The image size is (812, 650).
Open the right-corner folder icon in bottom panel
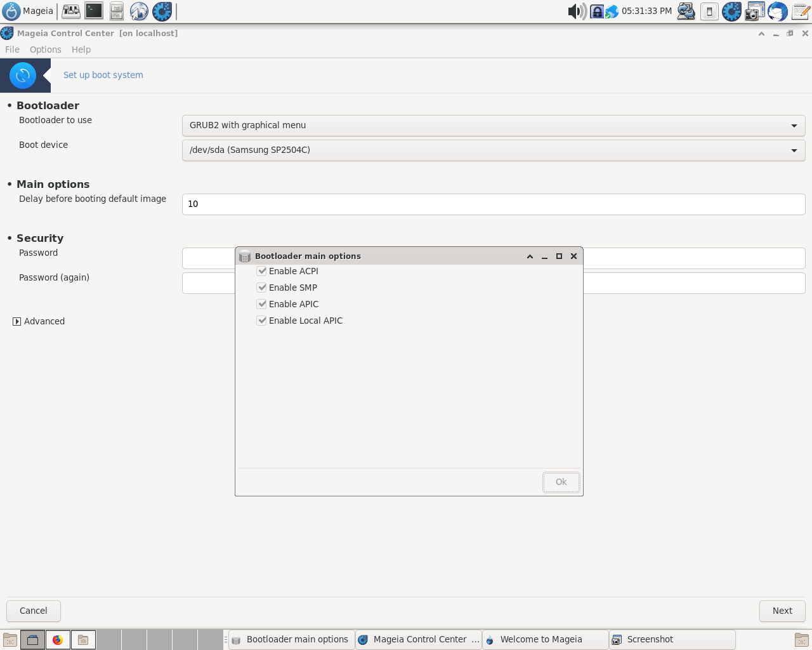tap(802, 640)
